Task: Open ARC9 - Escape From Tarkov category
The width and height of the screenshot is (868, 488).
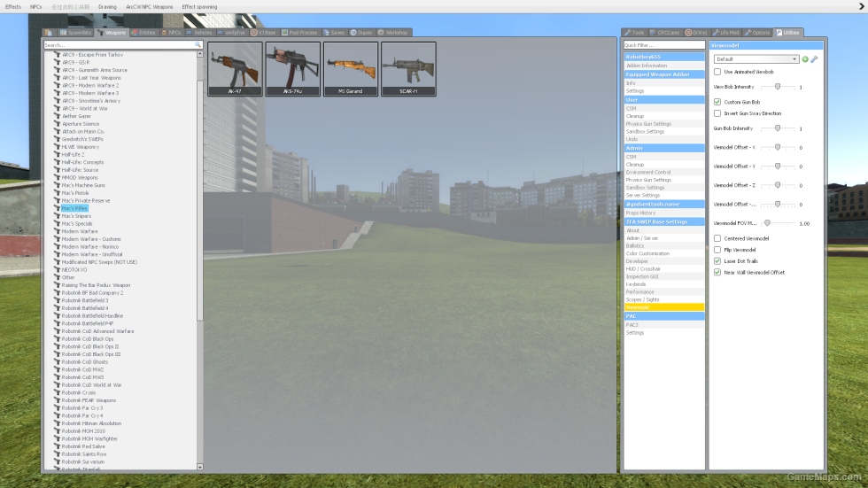Action: pyautogui.click(x=92, y=55)
